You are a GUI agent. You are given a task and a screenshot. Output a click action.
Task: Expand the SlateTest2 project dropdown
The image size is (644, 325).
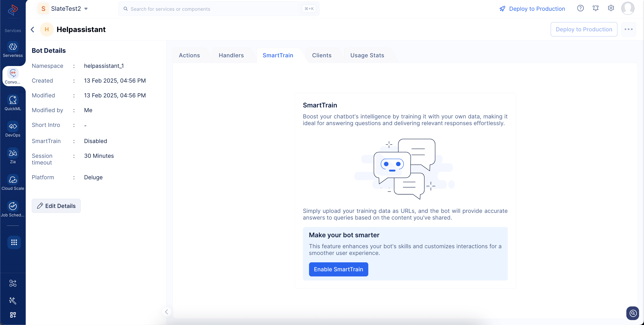[x=86, y=9]
